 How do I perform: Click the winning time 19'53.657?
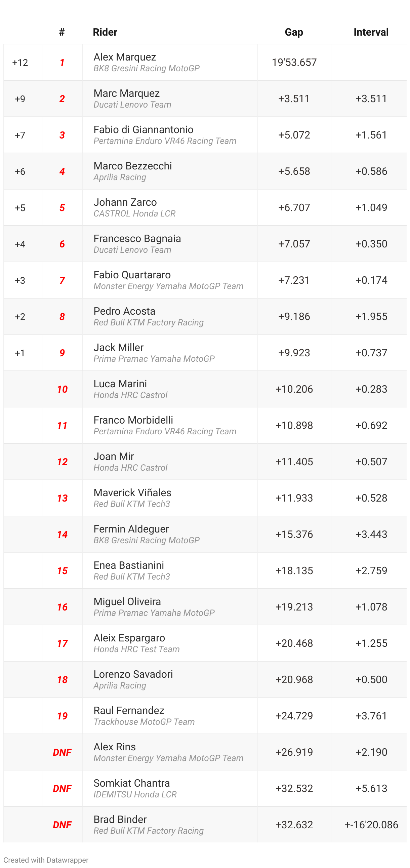click(294, 62)
